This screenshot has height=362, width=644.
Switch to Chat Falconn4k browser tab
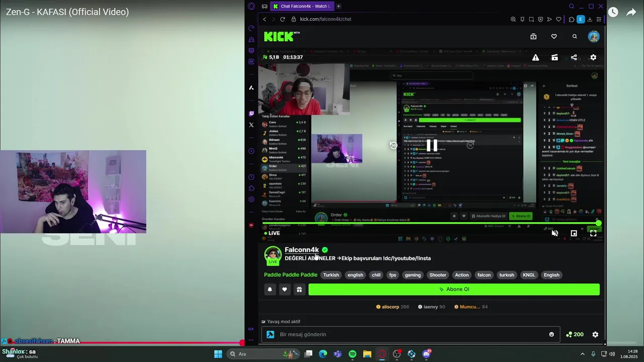point(302,6)
